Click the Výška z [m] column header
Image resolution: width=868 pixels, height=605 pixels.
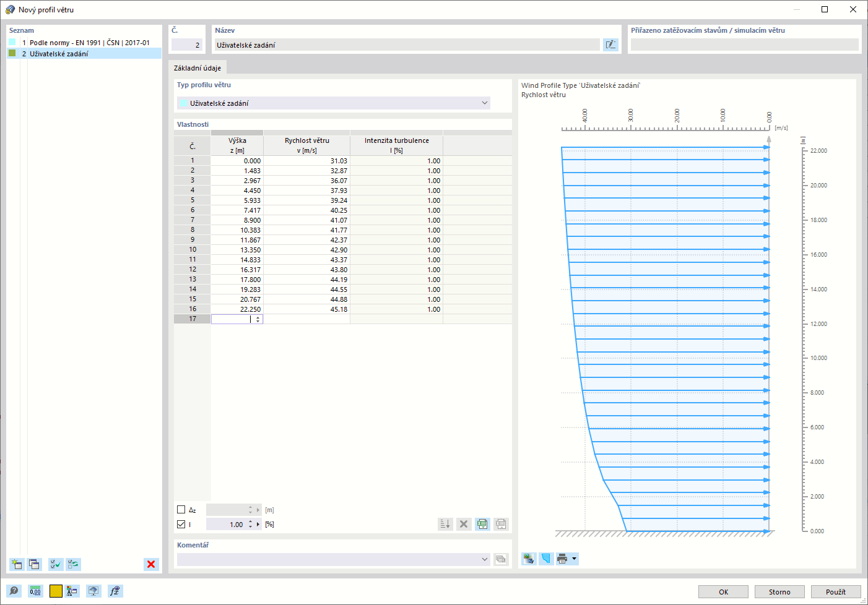237,145
